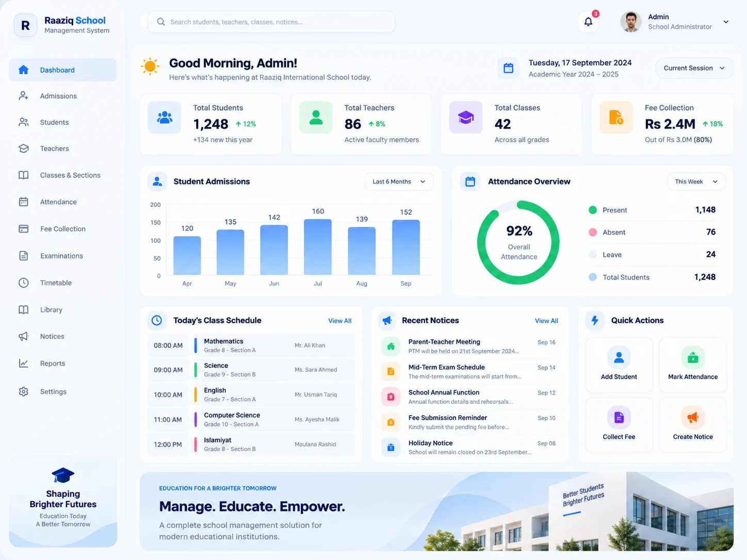
Task: Click the Total Classes graduation cap icon
Action: point(466,118)
